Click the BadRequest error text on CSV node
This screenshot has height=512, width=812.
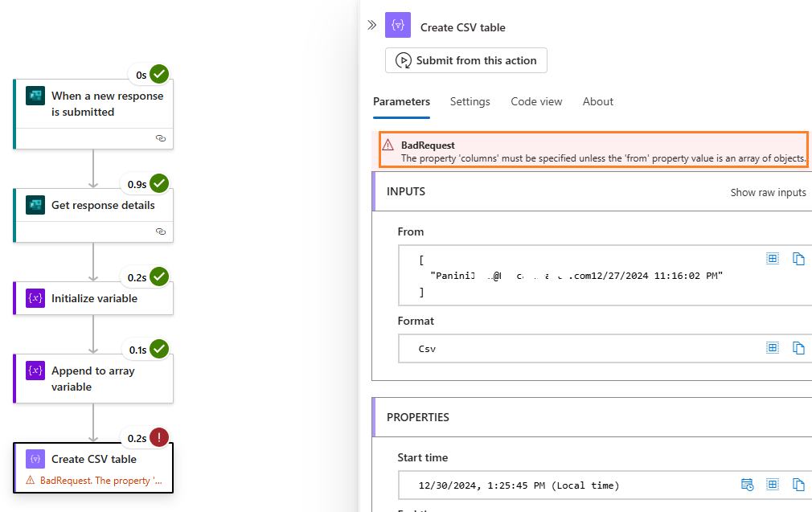point(101,481)
